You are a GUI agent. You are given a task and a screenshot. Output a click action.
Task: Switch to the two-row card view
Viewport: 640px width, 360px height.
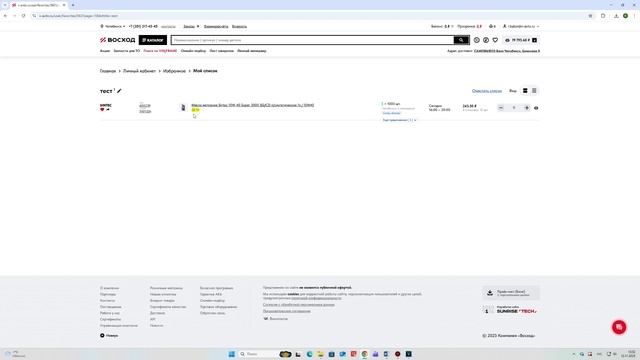(525, 91)
